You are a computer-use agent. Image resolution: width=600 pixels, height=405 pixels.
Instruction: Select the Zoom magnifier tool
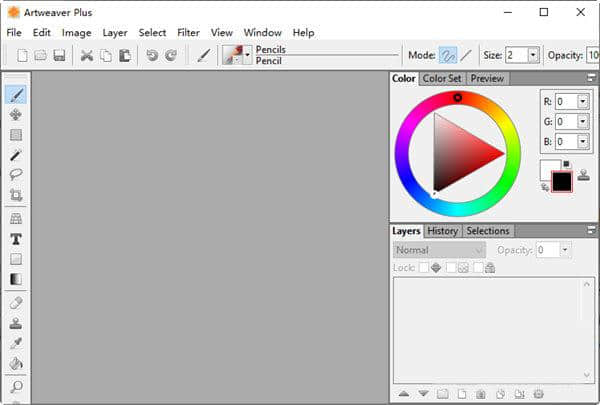tap(16, 386)
